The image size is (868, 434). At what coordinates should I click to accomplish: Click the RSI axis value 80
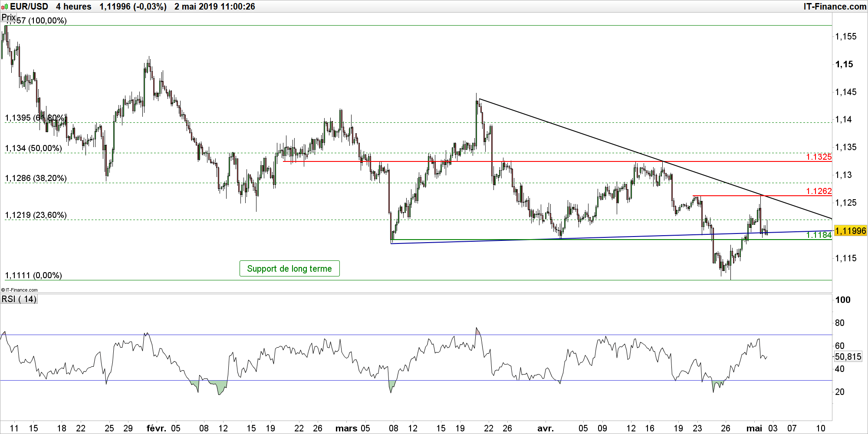840,323
